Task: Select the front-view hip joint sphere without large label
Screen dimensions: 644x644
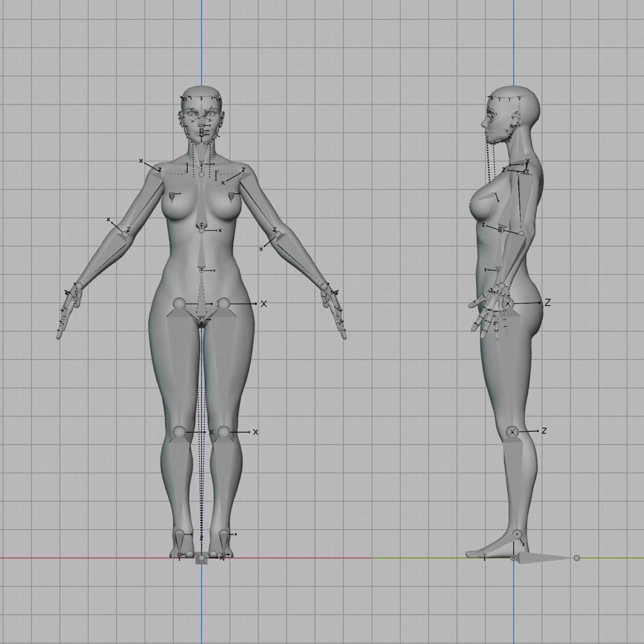Action: [179, 304]
